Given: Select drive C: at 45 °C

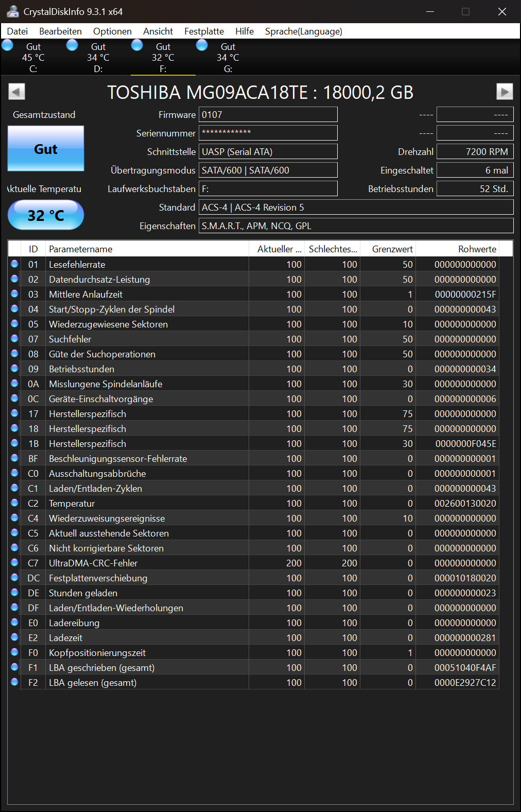Looking at the screenshot, I should click(33, 57).
